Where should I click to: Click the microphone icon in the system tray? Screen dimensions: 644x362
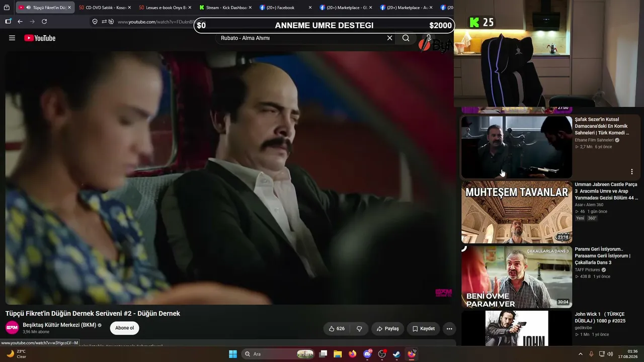[591, 354]
